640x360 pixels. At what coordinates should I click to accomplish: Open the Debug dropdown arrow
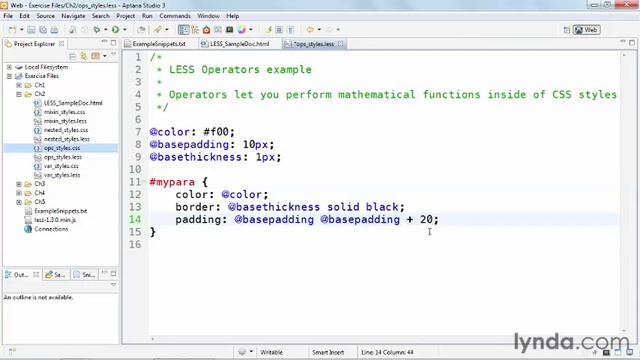[x=106, y=29]
